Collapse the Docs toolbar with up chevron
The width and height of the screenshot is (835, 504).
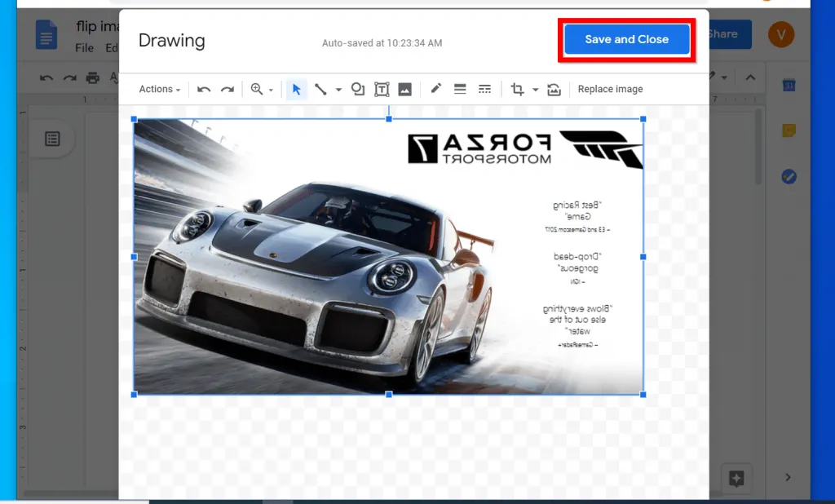(x=750, y=77)
